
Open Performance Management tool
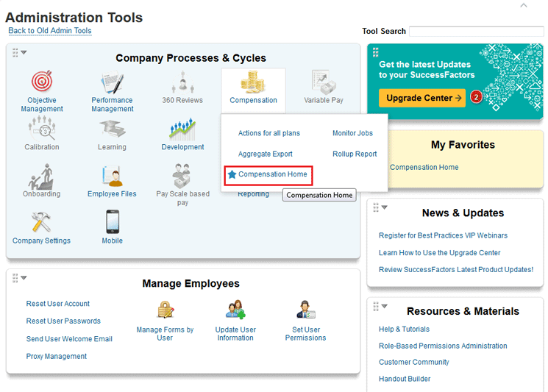[113, 82]
